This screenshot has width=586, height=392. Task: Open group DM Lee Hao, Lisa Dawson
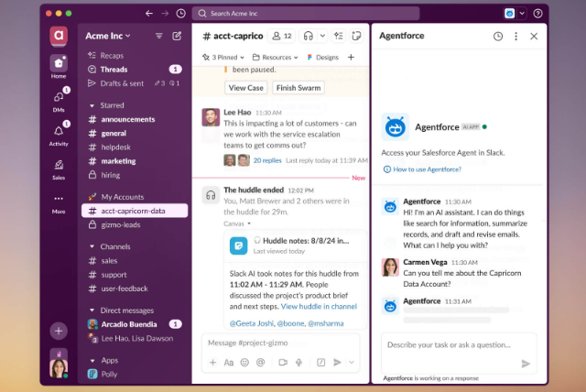point(135,338)
